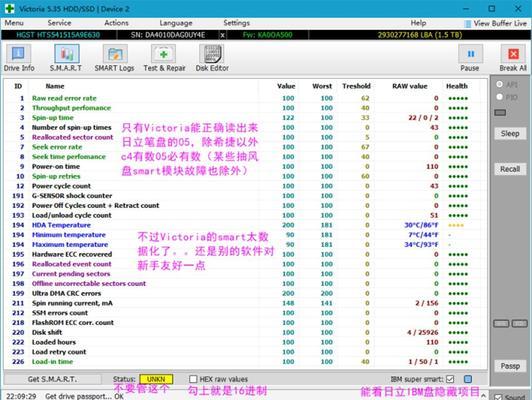Click the Name column header
The width and height of the screenshot is (532, 400).
click(x=55, y=86)
